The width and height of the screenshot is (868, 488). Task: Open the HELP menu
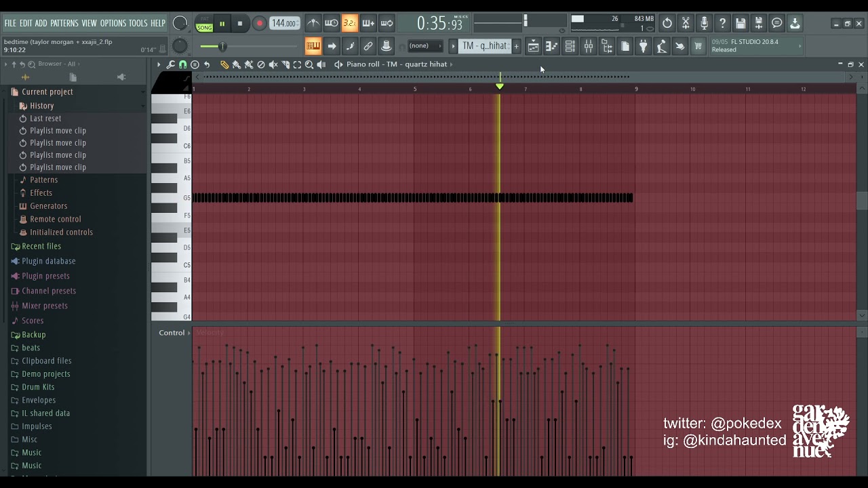coord(158,23)
